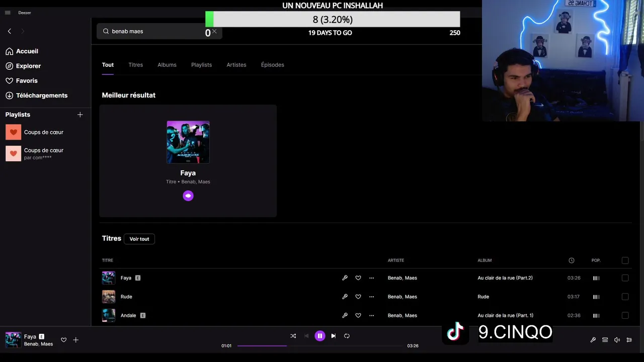Switch to the Albums tab

click(167, 65)
